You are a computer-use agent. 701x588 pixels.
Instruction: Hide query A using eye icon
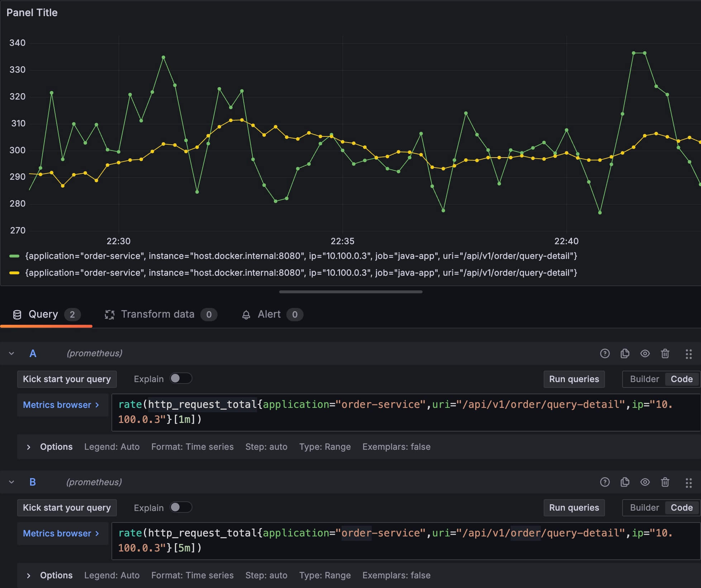pos(645,353)
